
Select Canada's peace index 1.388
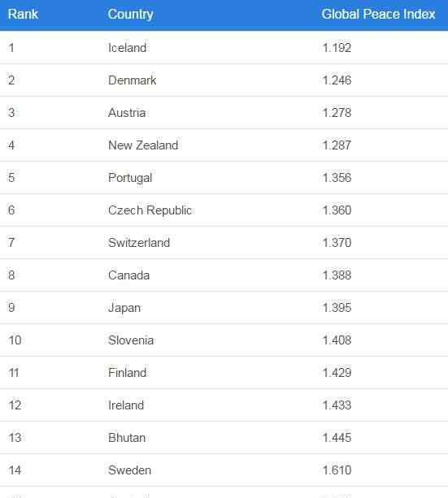[337, 275]
